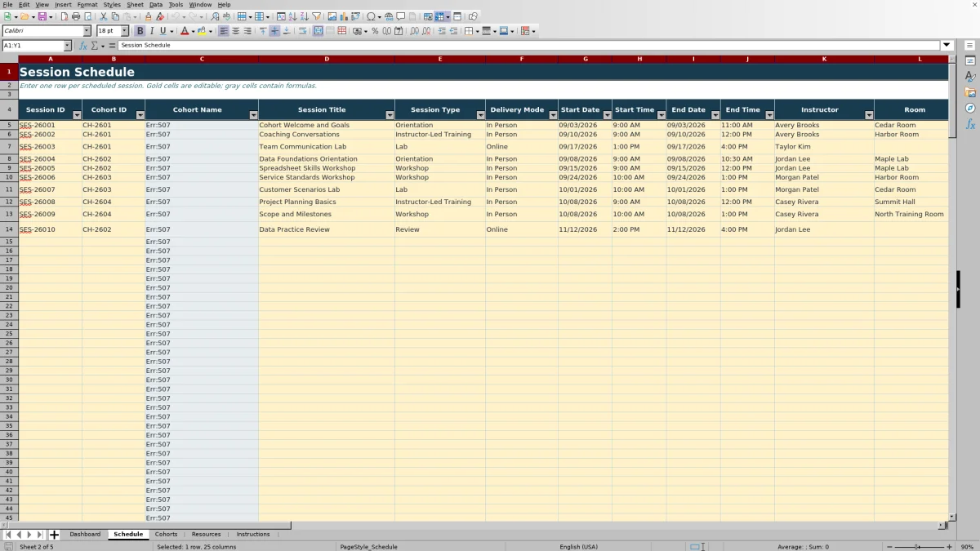
Task: Open sidebar Functions fx icon
Action: [970, 124]
